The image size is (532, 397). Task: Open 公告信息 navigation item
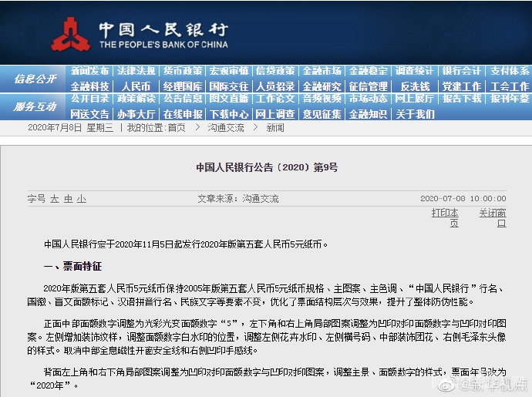point(183,99)
